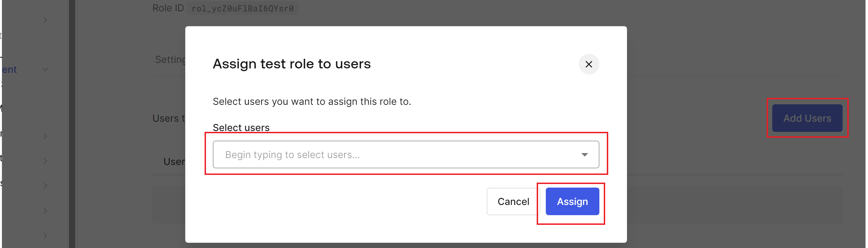
Task: Expand the bottom-most sidebar chevron
Action: pos(46,236)
